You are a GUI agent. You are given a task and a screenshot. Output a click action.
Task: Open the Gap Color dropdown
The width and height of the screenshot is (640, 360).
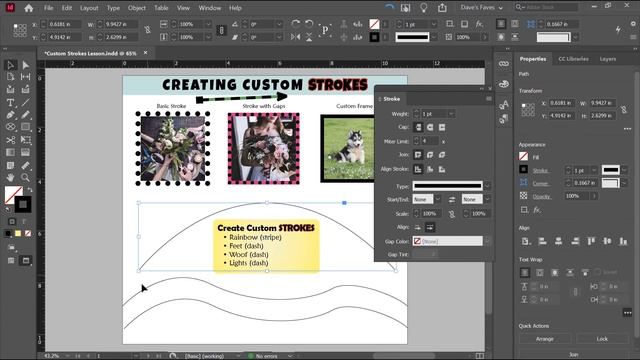487,241
